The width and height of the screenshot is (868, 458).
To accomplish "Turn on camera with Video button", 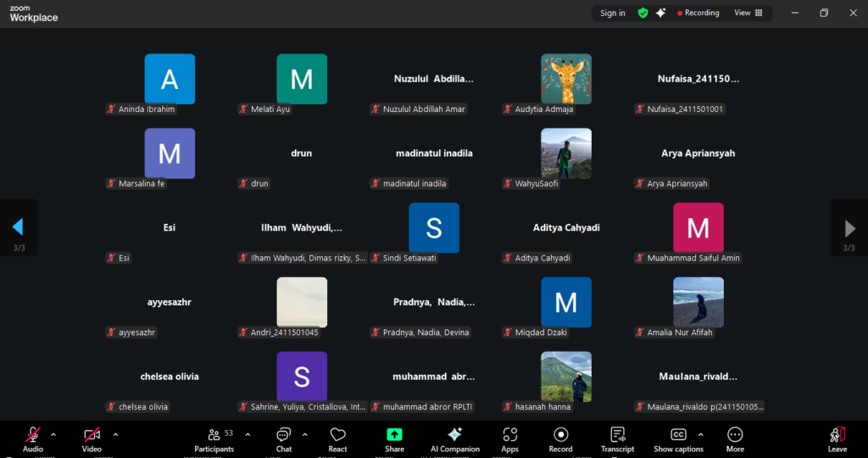I will [92, 438].
